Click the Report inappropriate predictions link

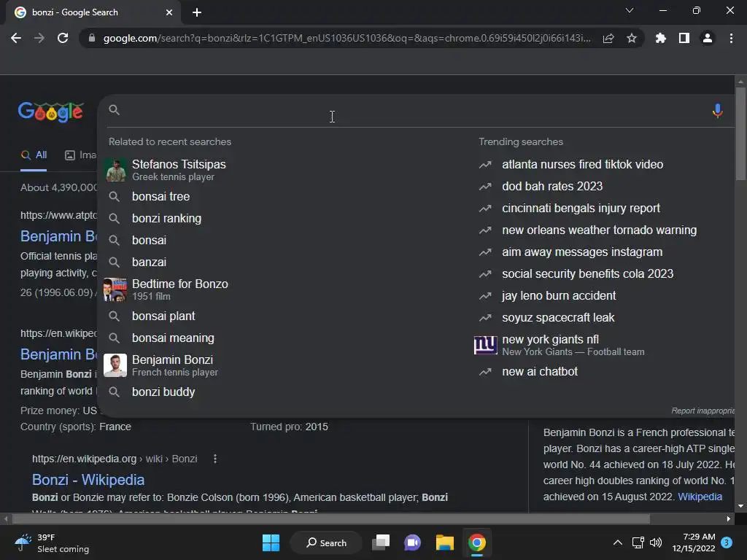pyautogui.click(x=703, y=411)
